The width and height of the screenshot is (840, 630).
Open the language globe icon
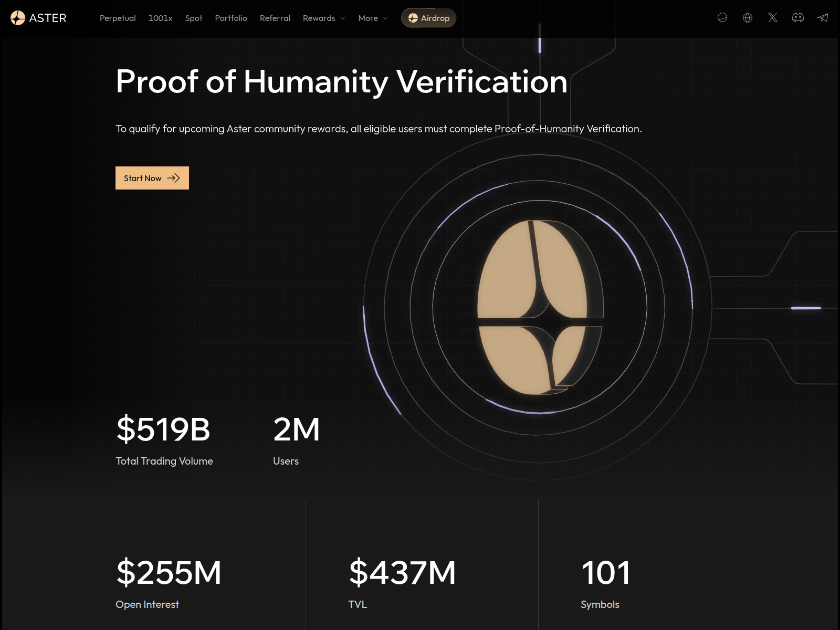click(x=748, y=18)
